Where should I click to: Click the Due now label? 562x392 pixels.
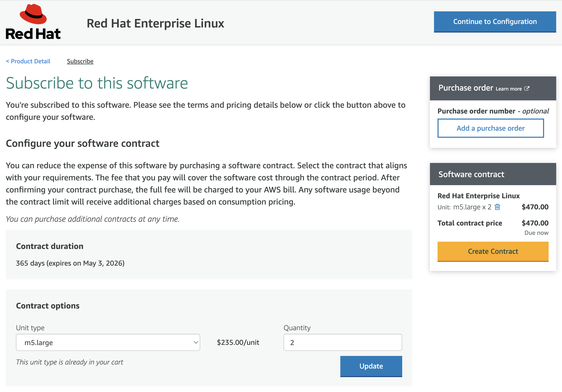(536, 233)
